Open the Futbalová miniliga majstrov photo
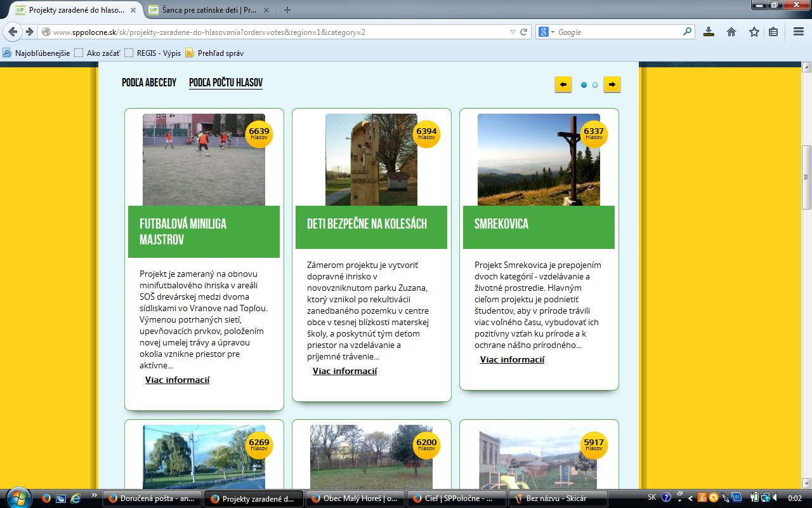The height and width of the screenshot is (508, 812). coord(204,159)
